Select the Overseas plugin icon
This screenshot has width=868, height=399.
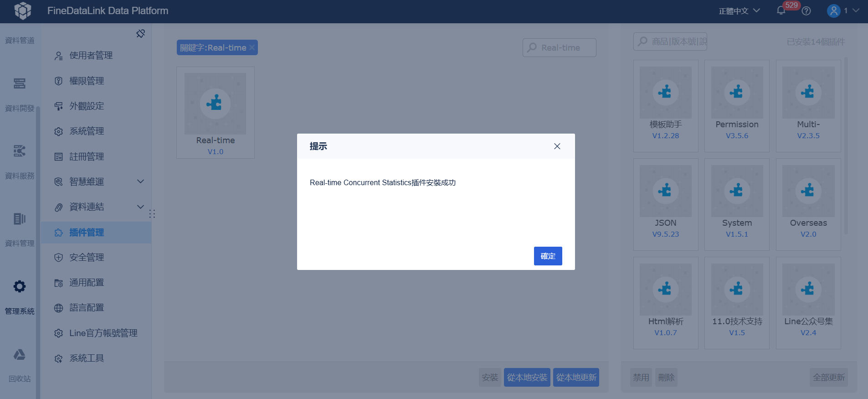coord(808,191)
